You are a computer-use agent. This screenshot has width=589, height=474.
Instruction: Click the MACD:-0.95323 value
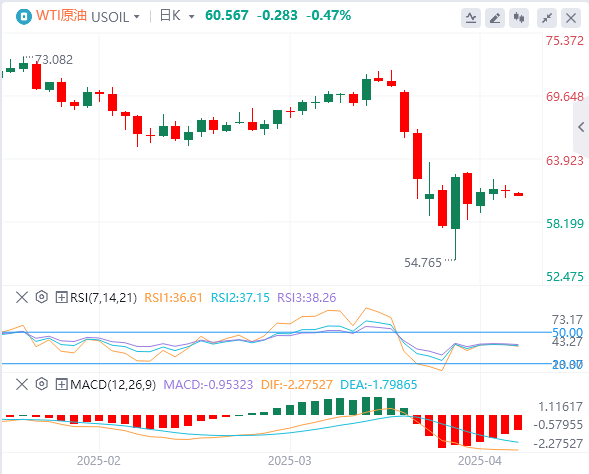pyautogui.click(x=208, y=385)
